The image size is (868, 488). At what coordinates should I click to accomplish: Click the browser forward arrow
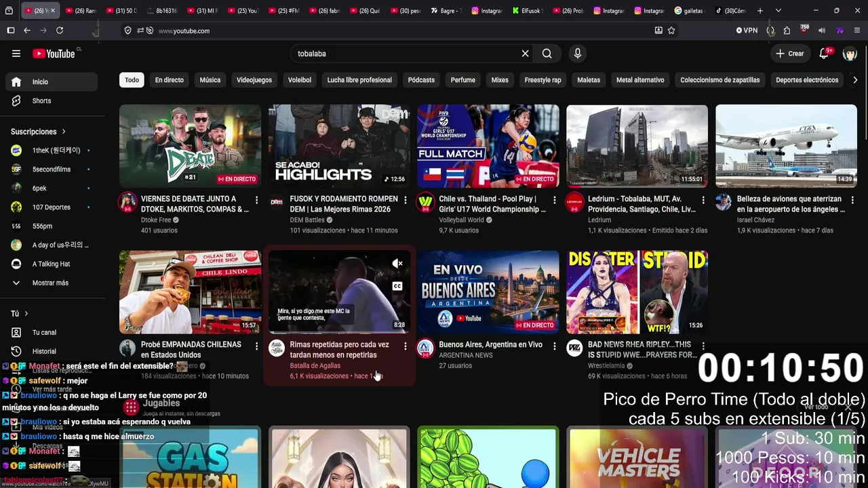[x=43, y=30]
